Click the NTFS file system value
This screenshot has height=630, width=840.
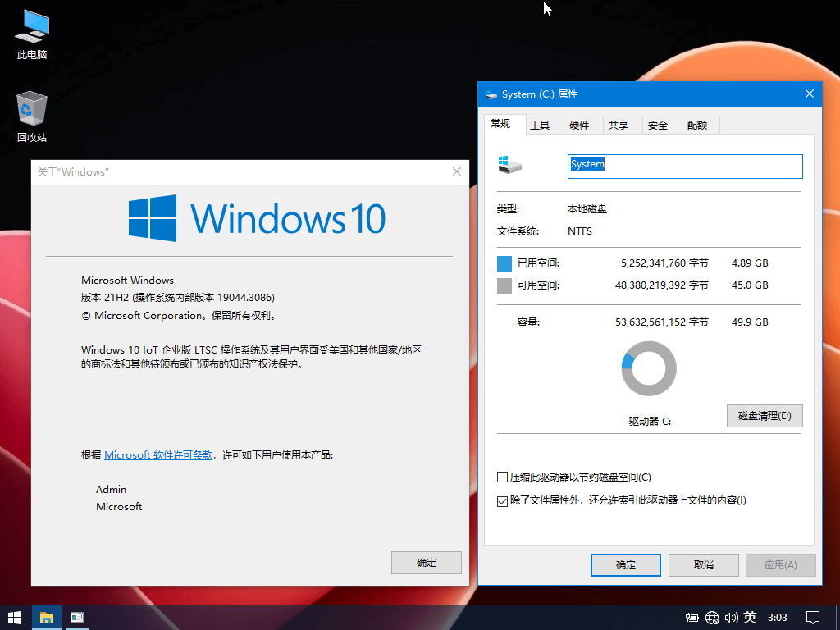pyautogui.click(x=580, y=231)
